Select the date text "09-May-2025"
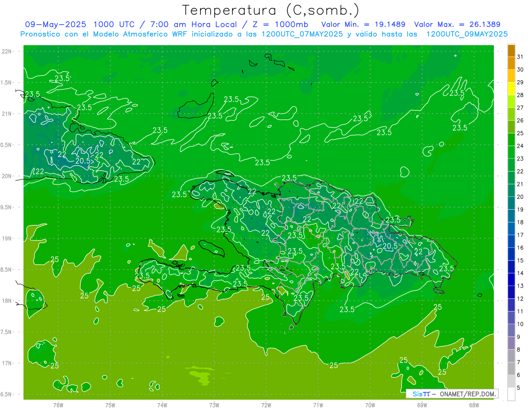This screenshot has width=532, height=411. click(56, 24)
